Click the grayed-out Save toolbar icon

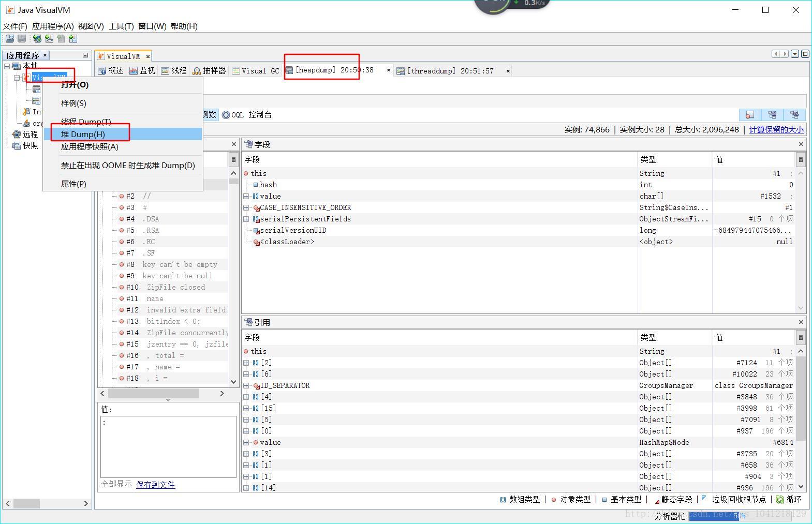pos(22,39)
